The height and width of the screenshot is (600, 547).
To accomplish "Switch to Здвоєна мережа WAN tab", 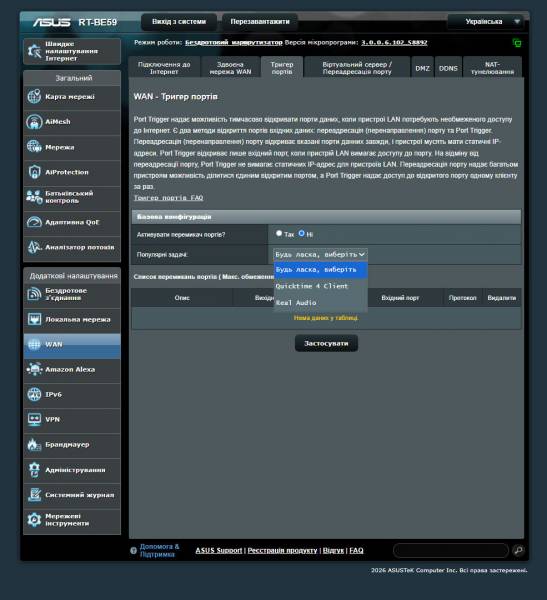I will coord(230,68).
